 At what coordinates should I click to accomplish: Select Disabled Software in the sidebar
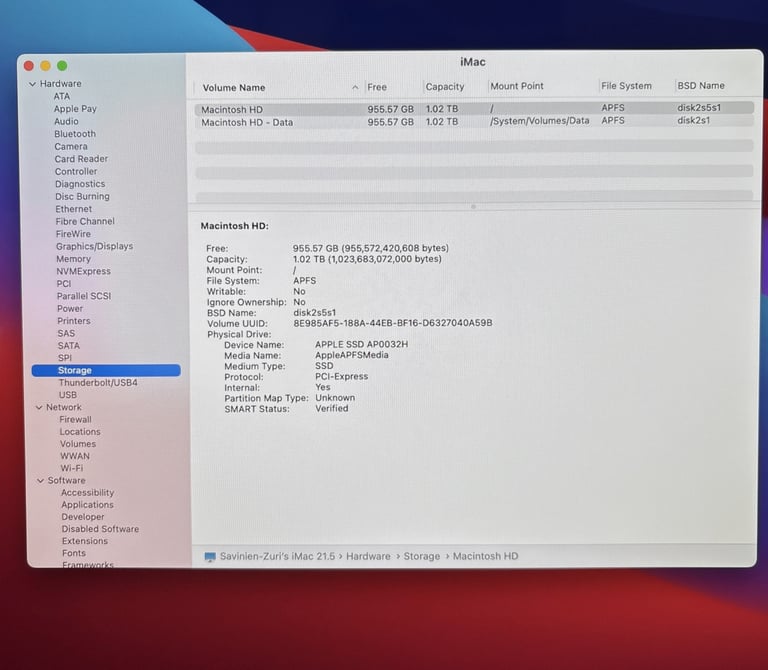tap(100, 529)
